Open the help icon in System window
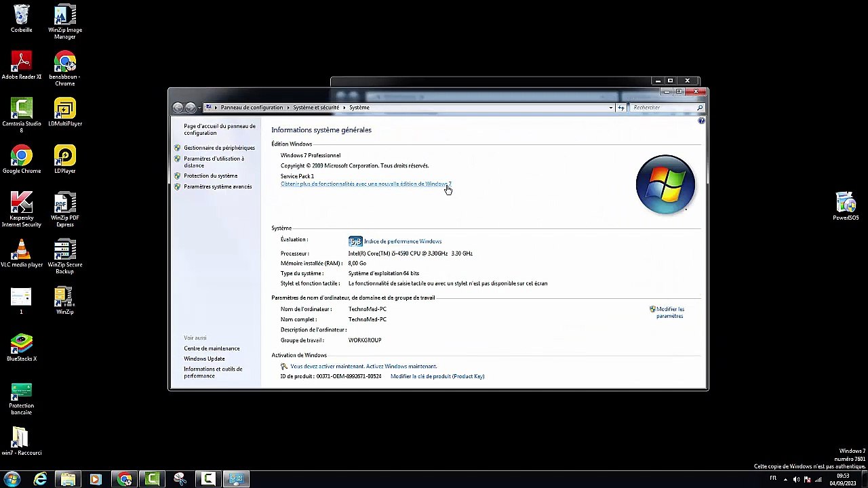 tap(701, 121)
